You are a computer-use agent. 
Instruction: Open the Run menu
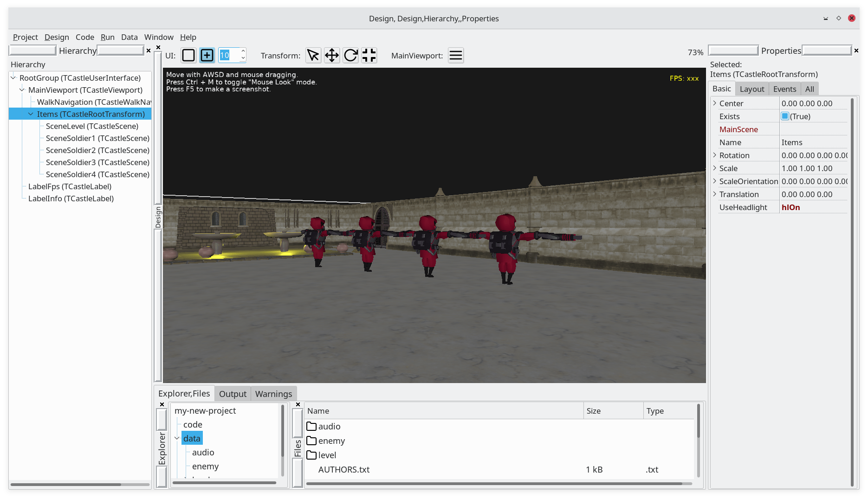tap(107, 37)
